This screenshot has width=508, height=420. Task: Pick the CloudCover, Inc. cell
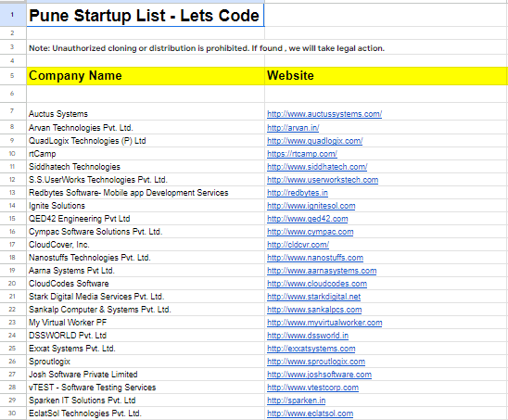click(x=146, y=245)
